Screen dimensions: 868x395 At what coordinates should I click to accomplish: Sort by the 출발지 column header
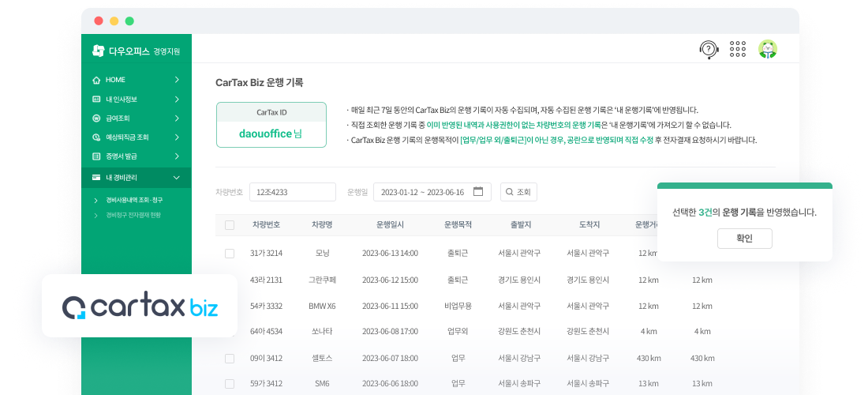pos(521,225)
